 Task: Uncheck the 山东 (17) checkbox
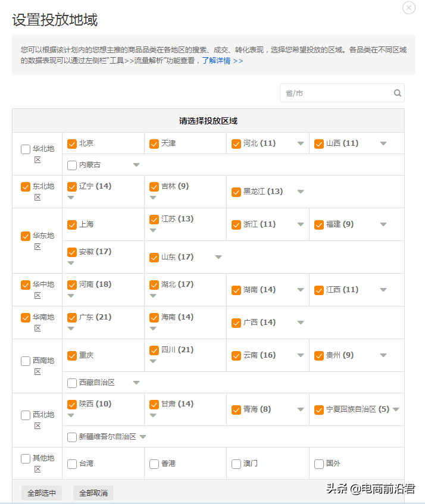[x=154, y=258]
